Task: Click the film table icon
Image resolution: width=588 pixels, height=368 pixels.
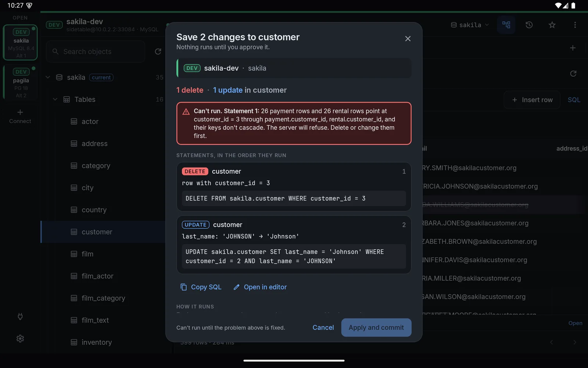Action: pos(74,254)
